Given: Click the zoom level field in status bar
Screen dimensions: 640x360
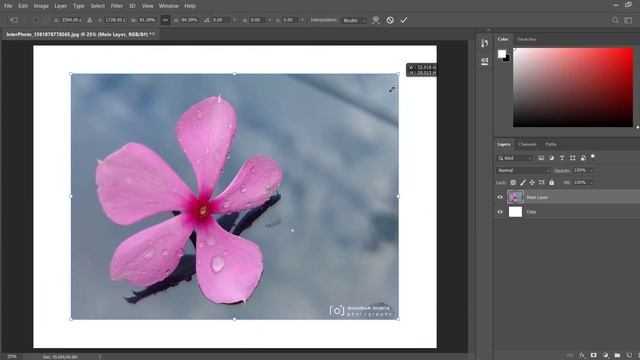Looking at the screenshot, I should tap(11, 356).
